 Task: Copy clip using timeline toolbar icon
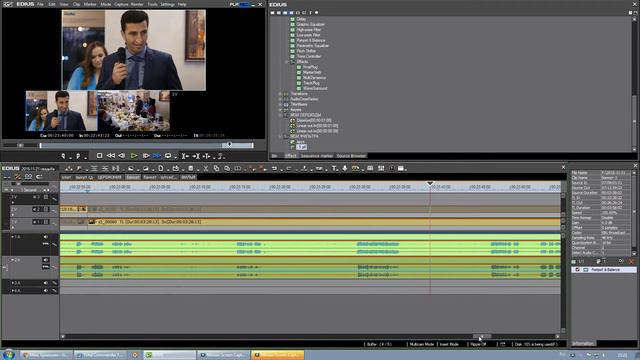[x=216, y=168]
